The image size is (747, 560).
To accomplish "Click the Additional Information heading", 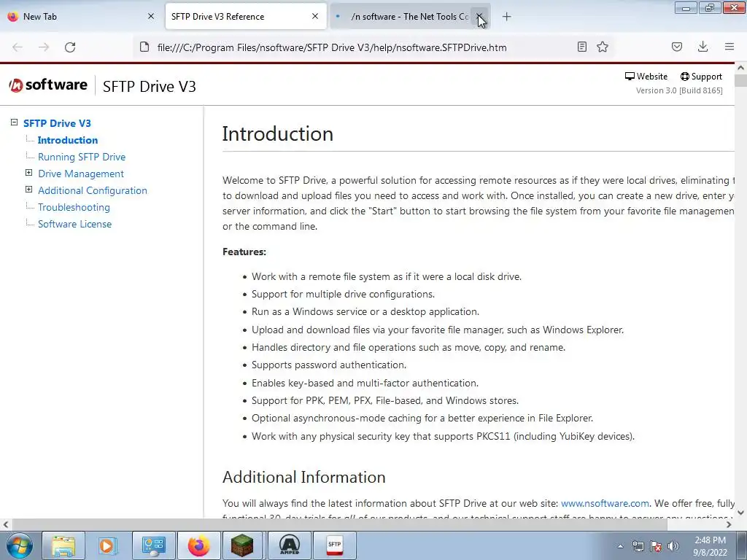I will 304,477.
